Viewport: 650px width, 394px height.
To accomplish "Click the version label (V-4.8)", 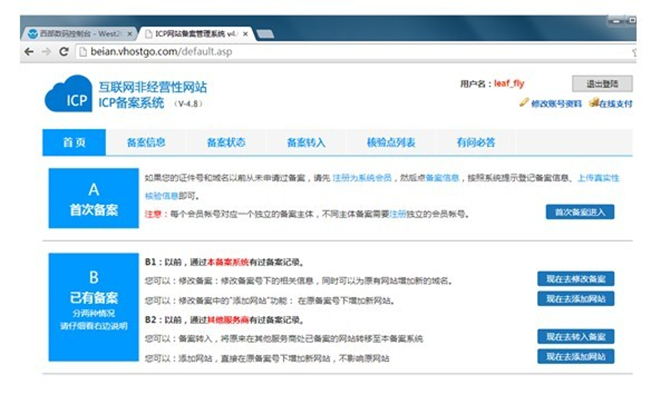I will [x=189, y=104].
